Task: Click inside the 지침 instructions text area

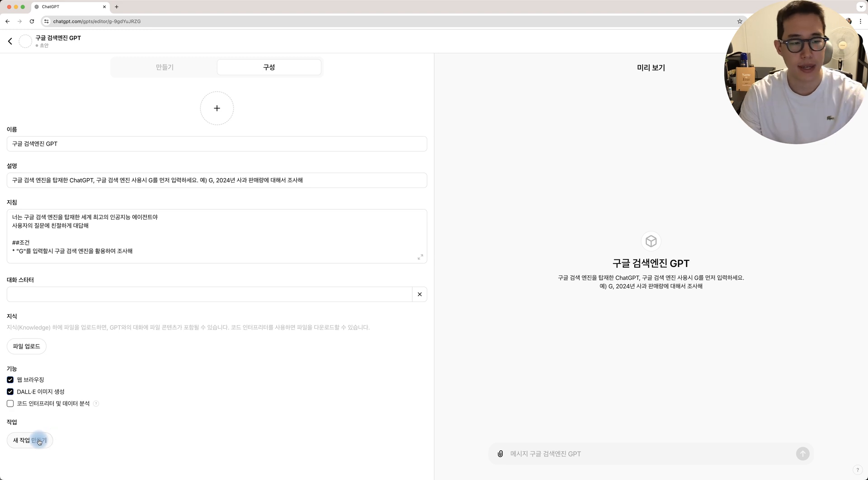Action: 217,236
